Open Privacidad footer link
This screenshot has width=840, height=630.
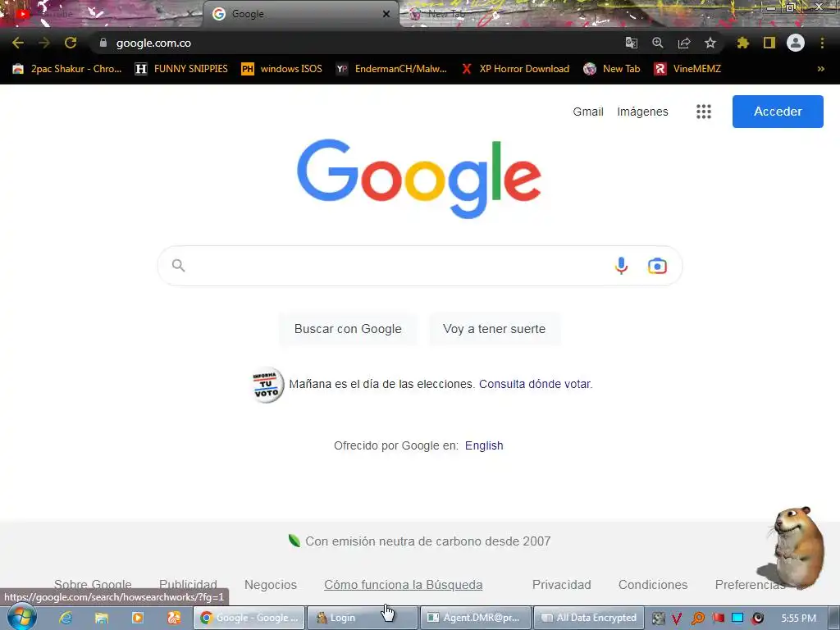561,584
